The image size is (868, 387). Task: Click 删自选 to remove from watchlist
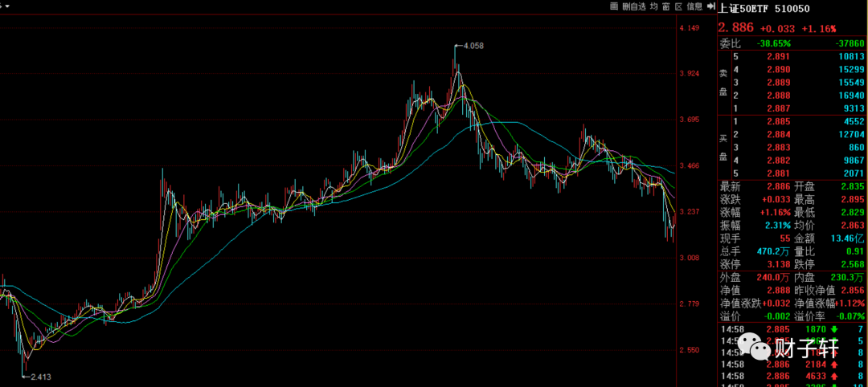635,6
